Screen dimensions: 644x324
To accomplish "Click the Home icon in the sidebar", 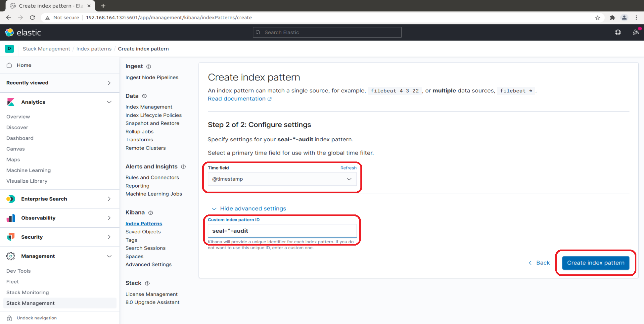I will (x=9, y=65).
